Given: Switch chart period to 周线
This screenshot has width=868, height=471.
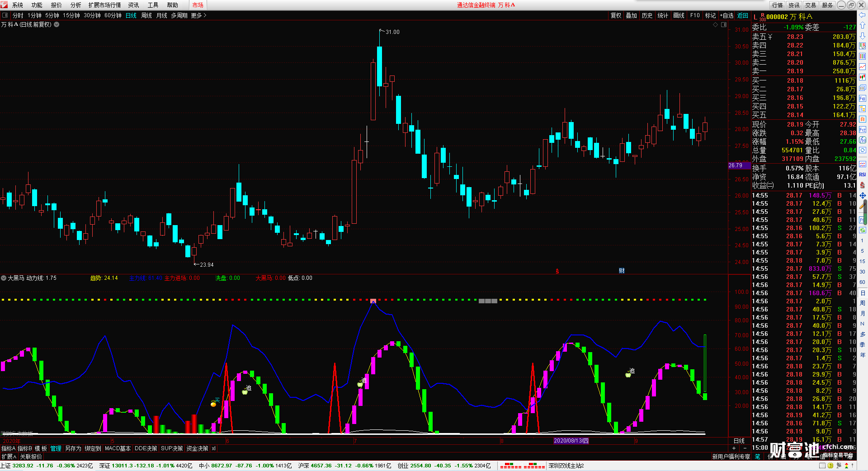Looking at the screenshot, I should [x=146, y=15].
